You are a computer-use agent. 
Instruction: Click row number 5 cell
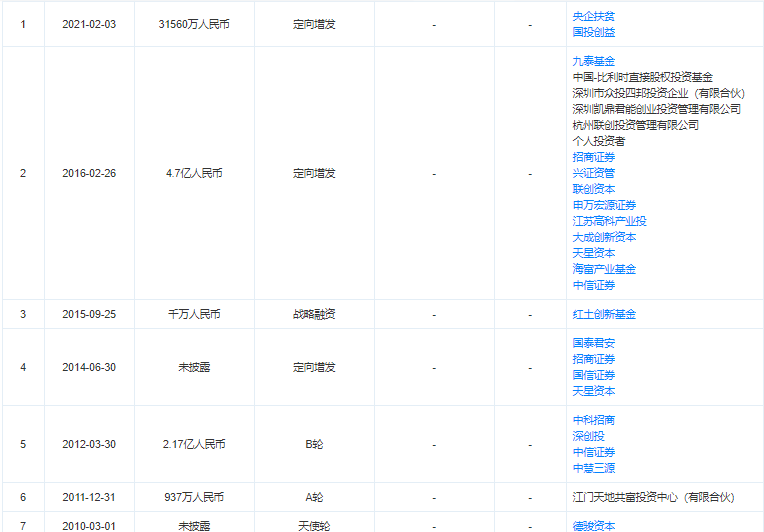coord(23,444)
